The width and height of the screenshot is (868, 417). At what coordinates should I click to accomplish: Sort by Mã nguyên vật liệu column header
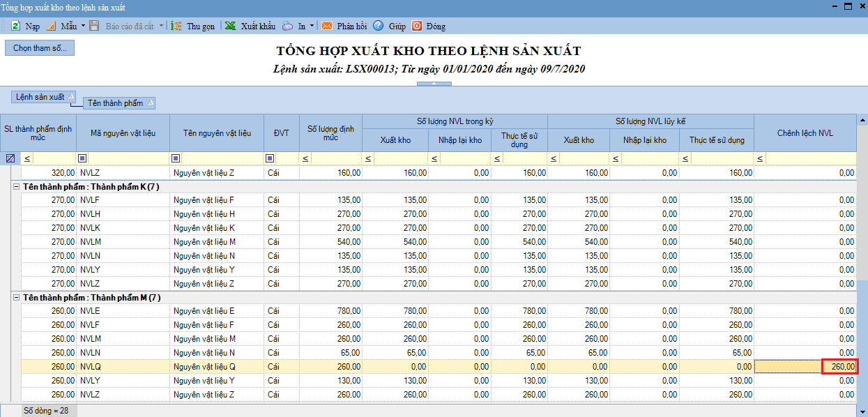pos(123,132)
